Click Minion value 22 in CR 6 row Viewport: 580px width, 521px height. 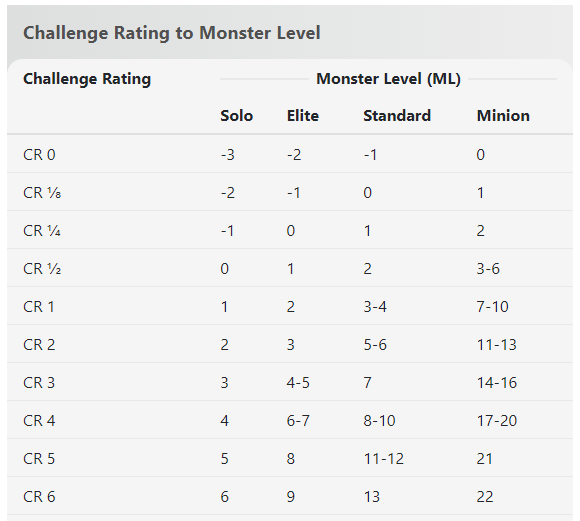[485, 497]
